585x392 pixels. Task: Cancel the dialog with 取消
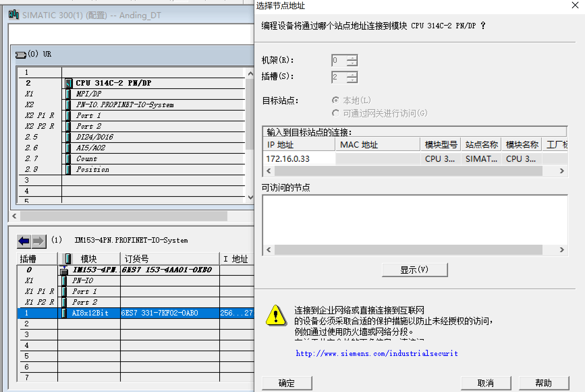click(486, 383)
